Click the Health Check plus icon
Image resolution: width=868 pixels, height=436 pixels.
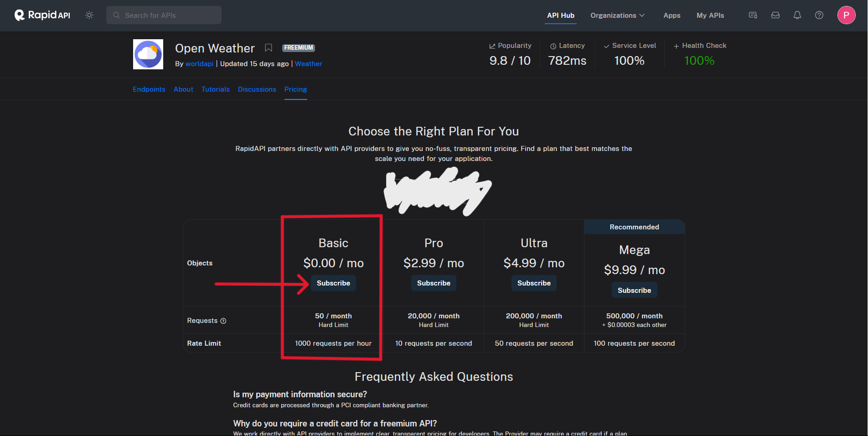pos(677,46)
